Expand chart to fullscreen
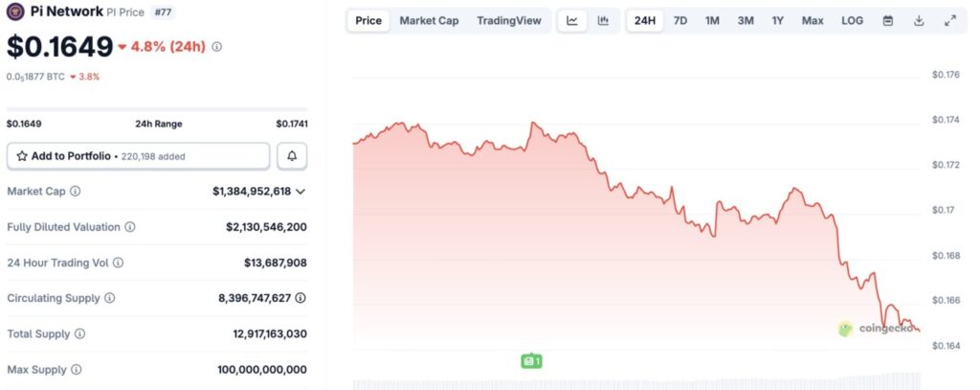Image resolution: width=980 pixels, height=390 pixels. (949, 21)
